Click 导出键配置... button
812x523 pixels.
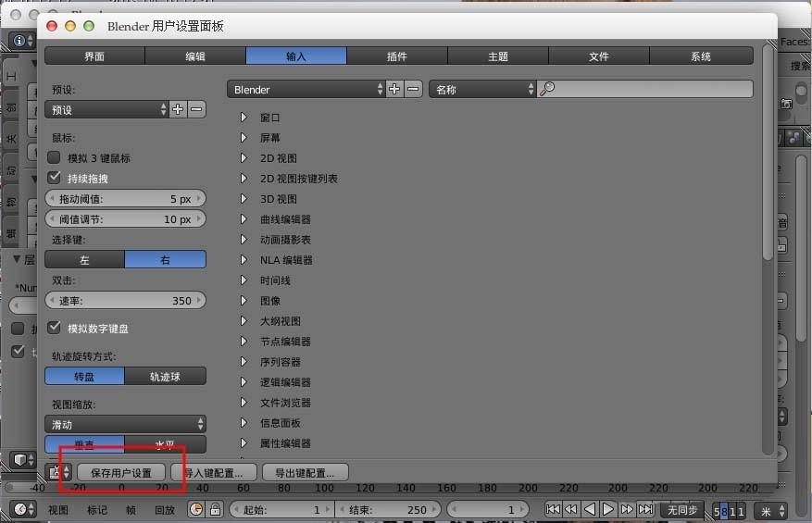point(305,472)
